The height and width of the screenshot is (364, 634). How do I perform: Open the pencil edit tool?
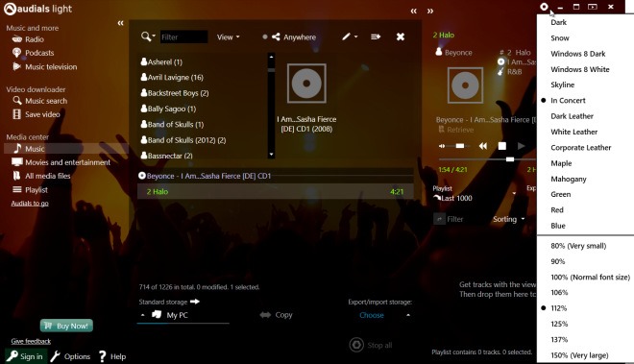point(346,36)
